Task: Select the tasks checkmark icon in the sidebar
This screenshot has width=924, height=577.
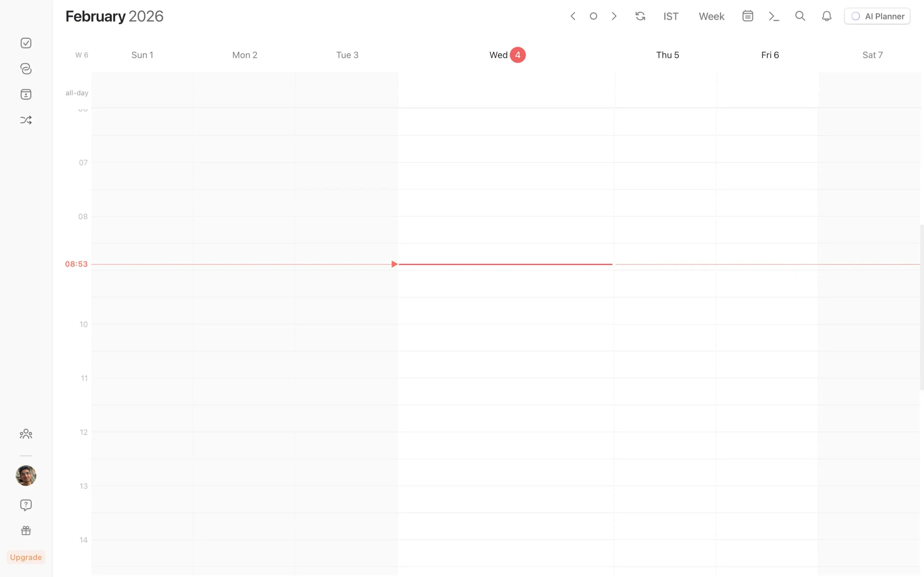Action: (26, 43)
